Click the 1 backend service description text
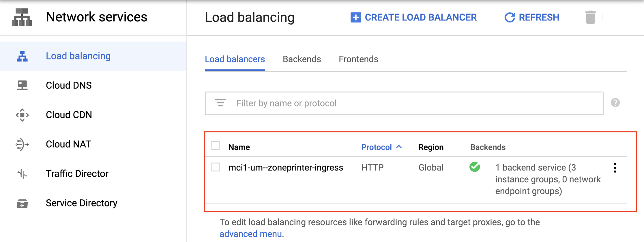Viewport: 644px width, 242px height. tap(548, 179)
